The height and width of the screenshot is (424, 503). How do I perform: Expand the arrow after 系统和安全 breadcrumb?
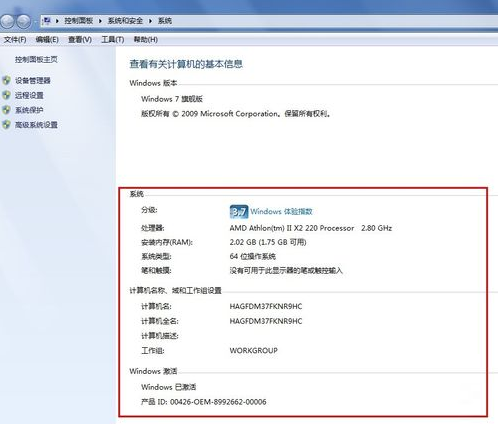click(x=150, y=21)
